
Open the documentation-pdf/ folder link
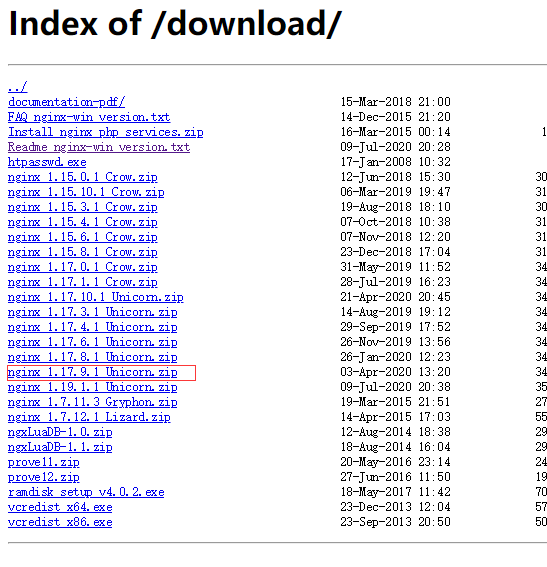pos(67,102)
